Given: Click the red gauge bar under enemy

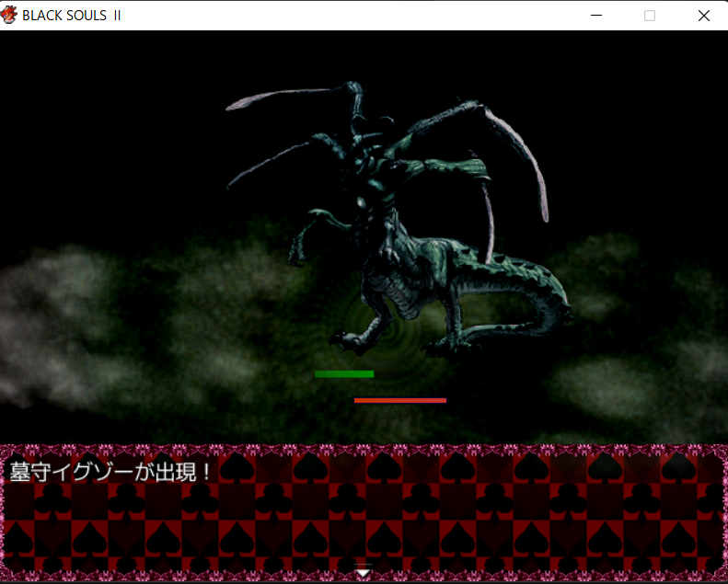Looking at the screenshot, I should tap(400, 400).
